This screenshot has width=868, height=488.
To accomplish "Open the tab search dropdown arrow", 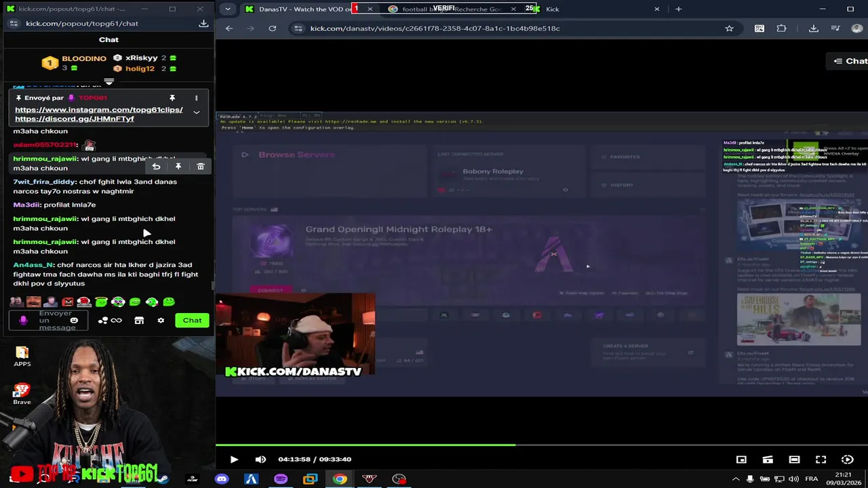I will [x=227, y=9].
